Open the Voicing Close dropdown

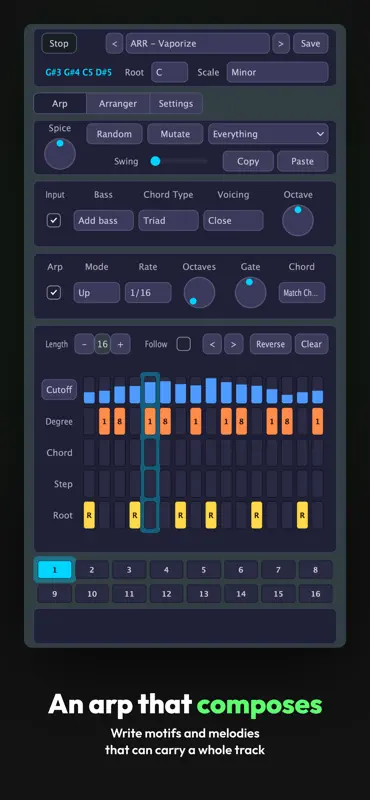pyautogui.click(x=233, y=220)
